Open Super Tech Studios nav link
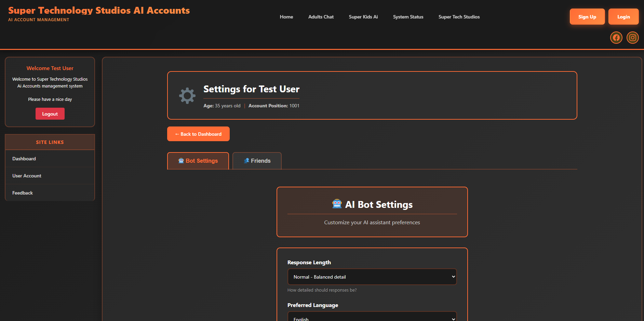The image size is (644, 321). click(459, 17)
